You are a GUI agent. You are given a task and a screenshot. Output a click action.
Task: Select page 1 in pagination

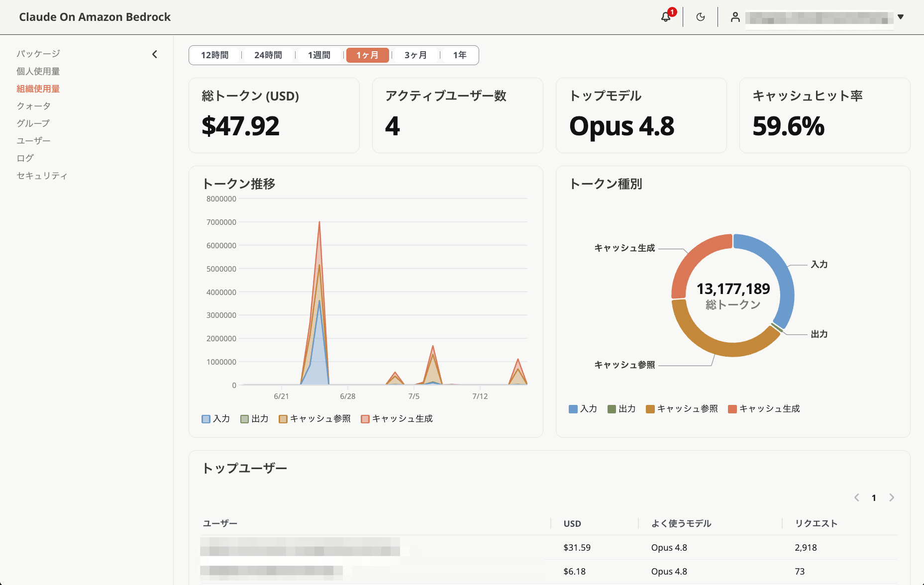(x=874, y=498)
